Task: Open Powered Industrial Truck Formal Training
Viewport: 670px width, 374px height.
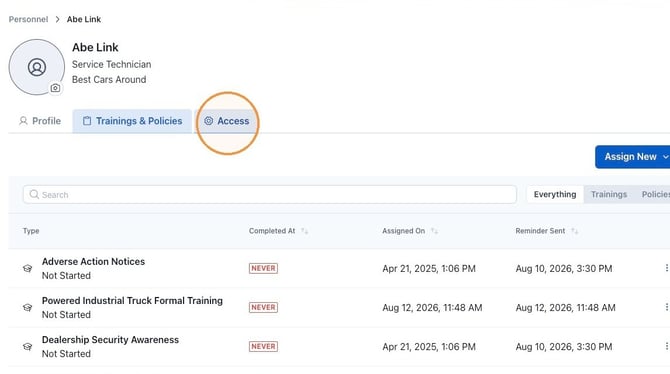Action: [132, 300]
